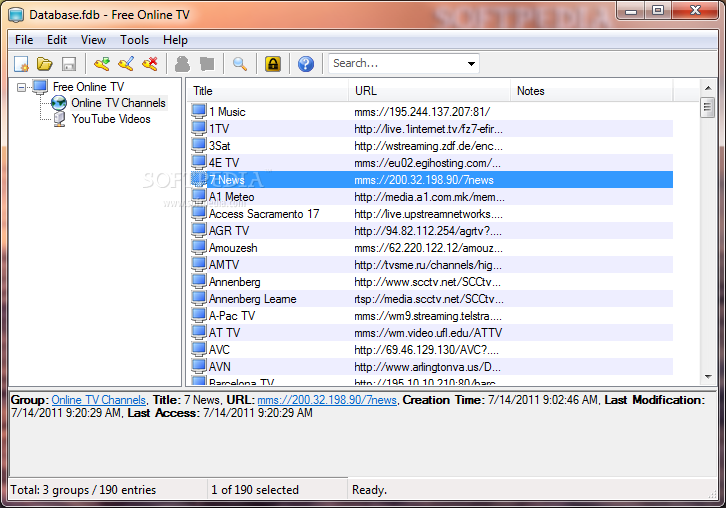Click the Edit entry key icon
The height and width of the screenshot is (508, 726).
point(126,63)
